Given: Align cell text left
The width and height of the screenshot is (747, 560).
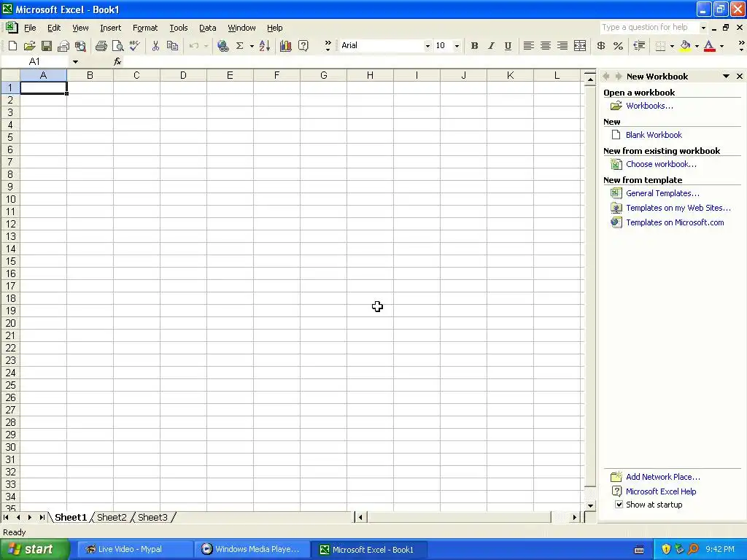Looking at the screenshot, I should 528,46.
